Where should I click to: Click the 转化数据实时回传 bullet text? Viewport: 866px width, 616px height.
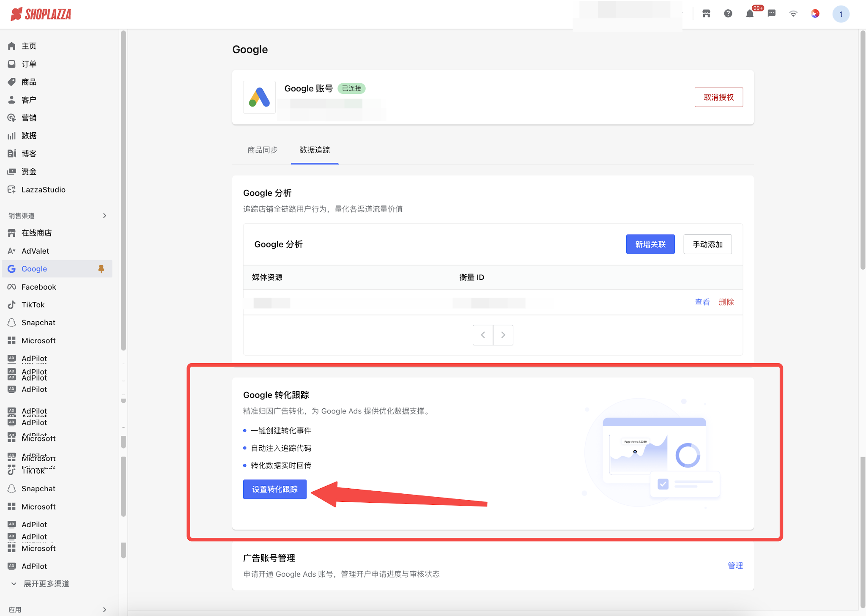(281, 465)
